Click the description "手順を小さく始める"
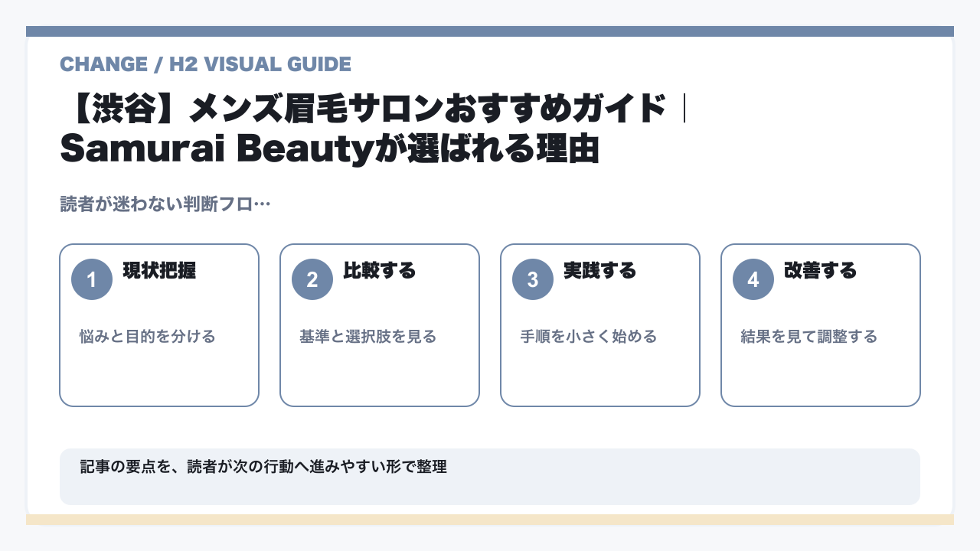Viewport: 980px width, 551px height. click(589, 337)
